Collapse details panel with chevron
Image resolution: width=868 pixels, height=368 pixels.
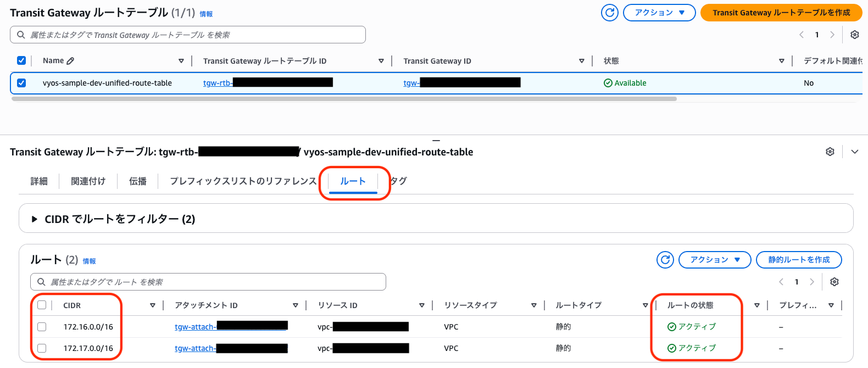pos(855,152)
